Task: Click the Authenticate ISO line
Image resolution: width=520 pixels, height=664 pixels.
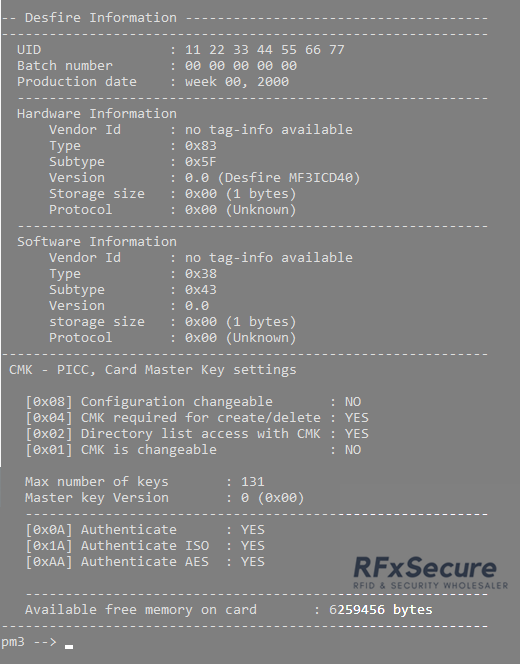Action: [145, 546]
